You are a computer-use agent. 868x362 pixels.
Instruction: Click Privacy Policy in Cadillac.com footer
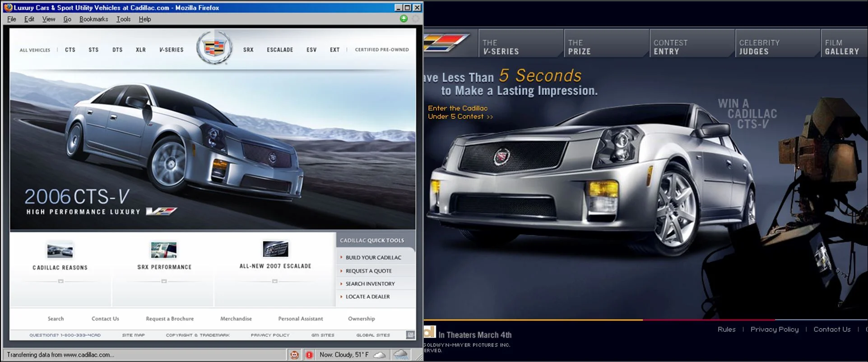270,335
